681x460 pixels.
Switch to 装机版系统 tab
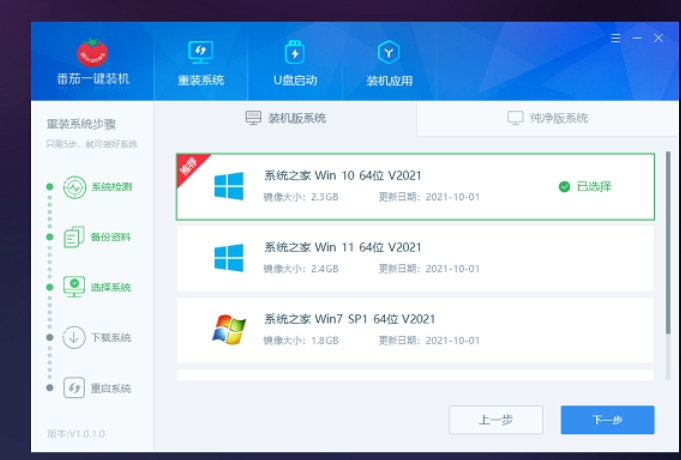(285, 118)
